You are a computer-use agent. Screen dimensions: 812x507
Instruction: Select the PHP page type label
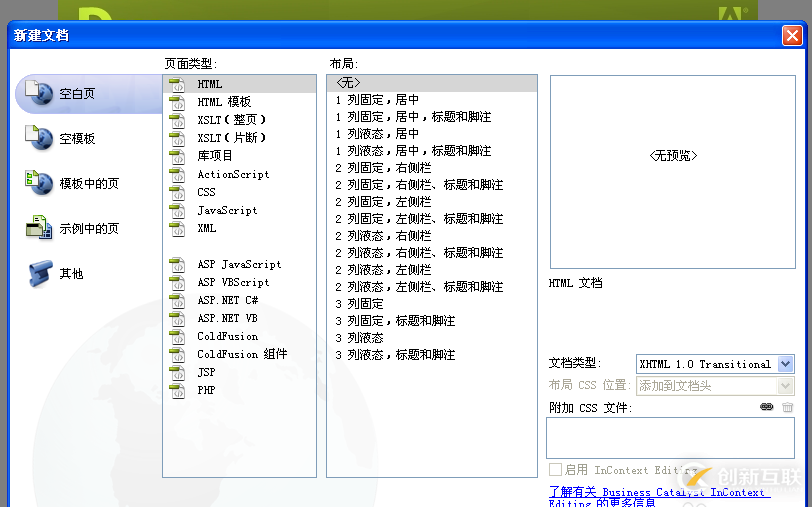coord(206,390)
